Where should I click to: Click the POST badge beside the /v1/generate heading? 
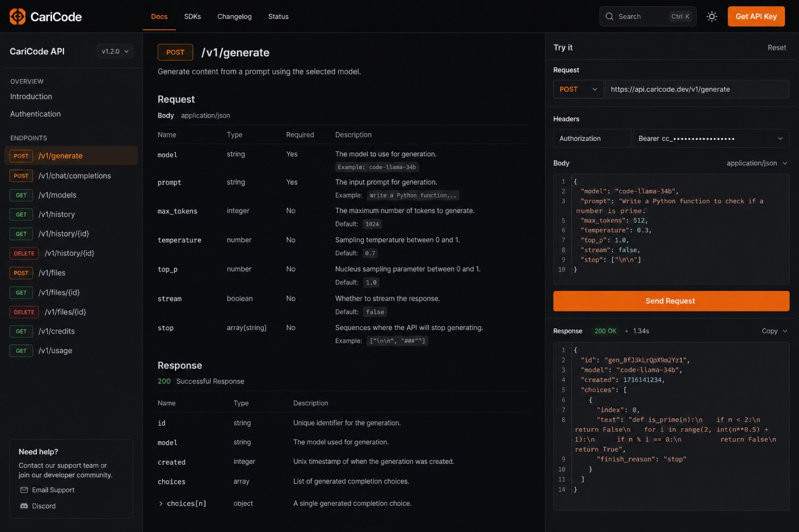pos(175,52)
